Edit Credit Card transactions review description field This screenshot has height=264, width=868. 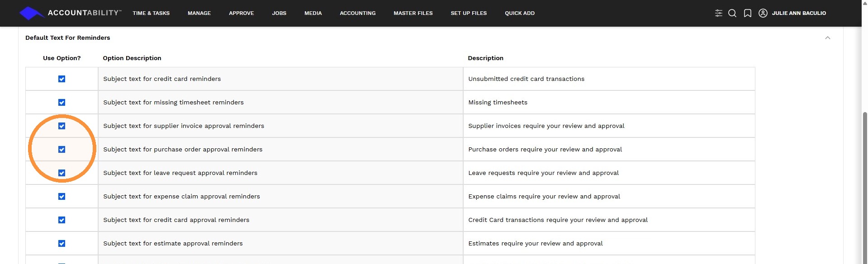[609, 220]
